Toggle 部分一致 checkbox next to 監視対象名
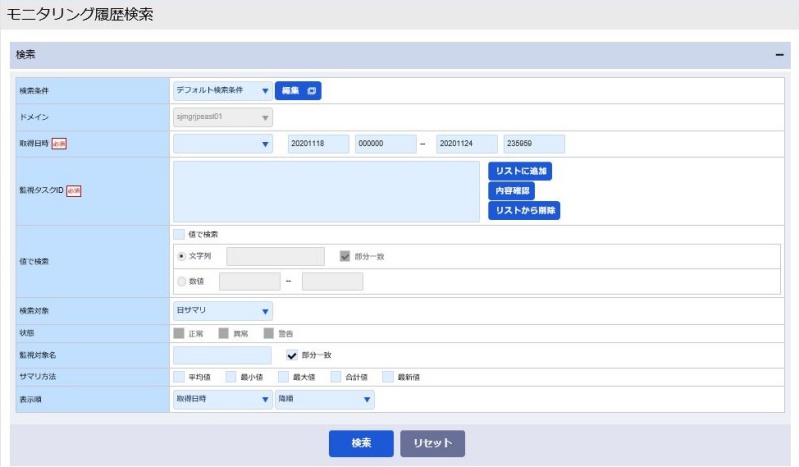The image size is (799, 467). [x=291, y=355]
